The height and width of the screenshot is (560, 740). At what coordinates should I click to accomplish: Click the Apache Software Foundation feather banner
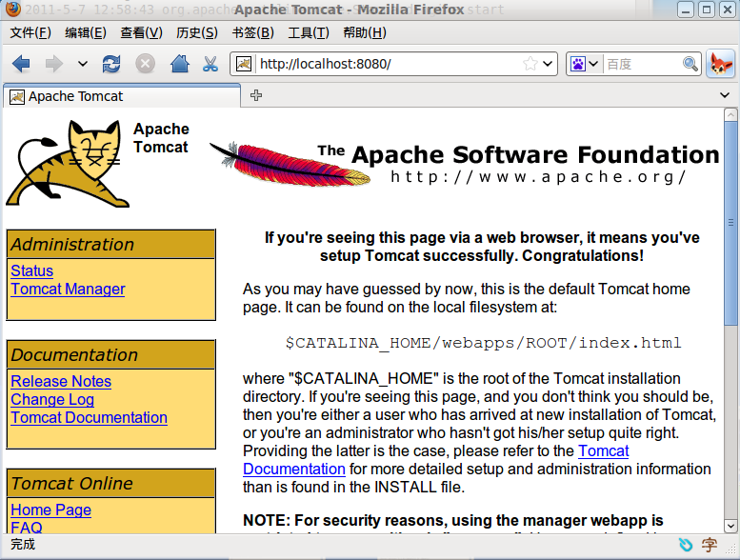tap(465, 163)
